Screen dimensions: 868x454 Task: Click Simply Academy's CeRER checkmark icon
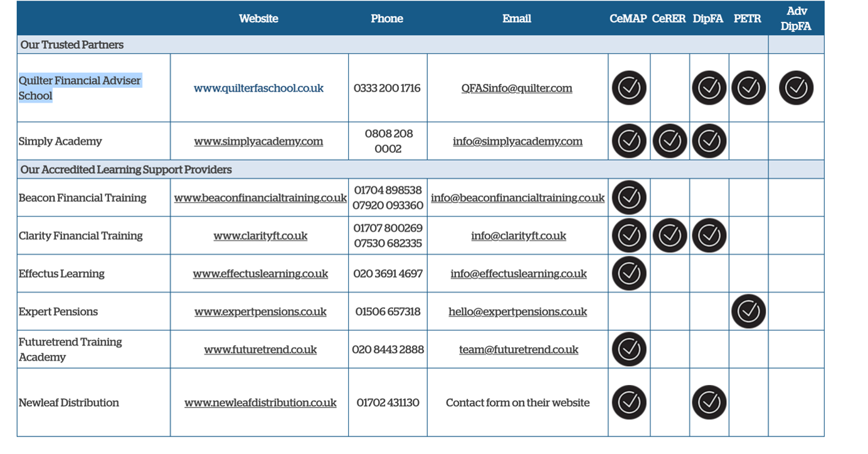pyautogui.click(x=669, y=141)
